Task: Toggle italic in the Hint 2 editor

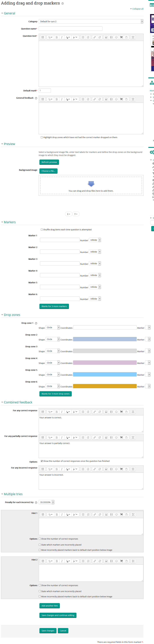Action: point(62,561)
